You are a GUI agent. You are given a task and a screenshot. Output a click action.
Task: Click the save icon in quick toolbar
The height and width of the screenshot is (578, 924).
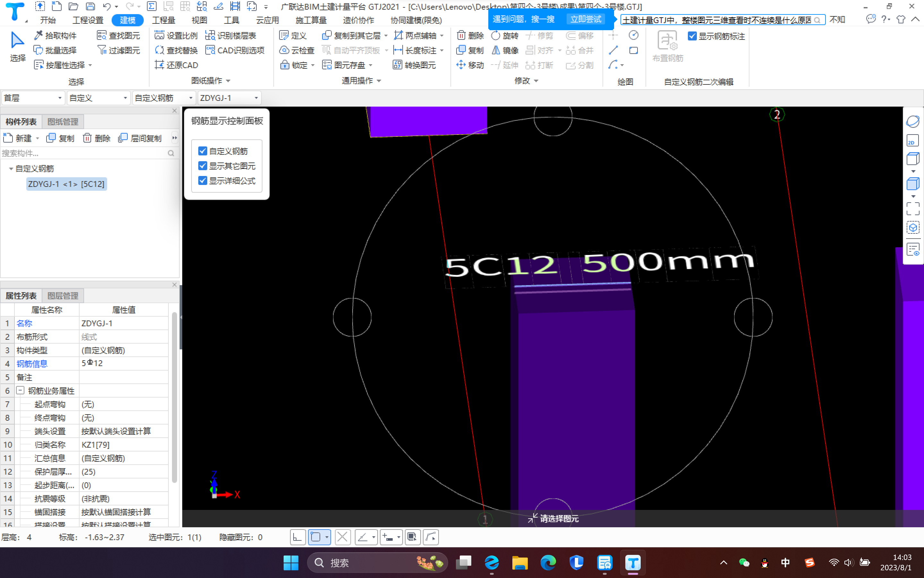click(x=90, y=6)
